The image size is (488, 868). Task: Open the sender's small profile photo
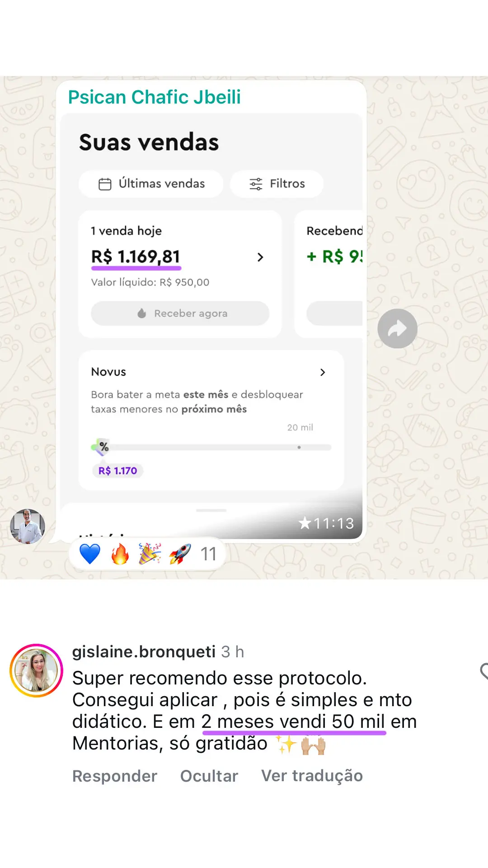[x=28, y=527]
